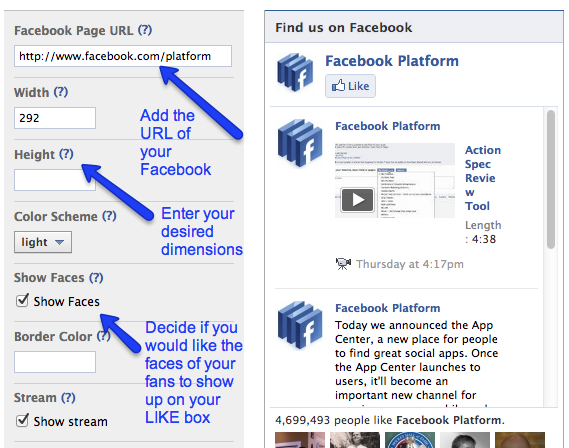Image resolution: width=569 pixels, height=448 pixels.
Task: Toggle the Show Faces checkbox
Action: (22, 301)
